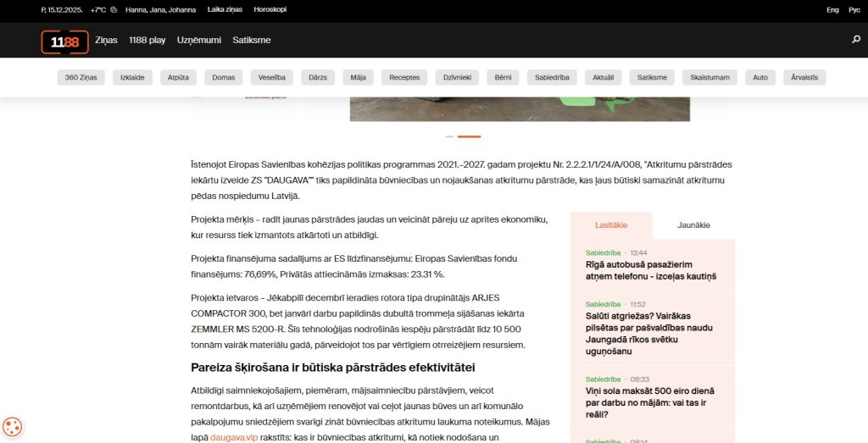Screen dimensions: 868x443
Task: Select Atpūta category pill
Action: tap(178, 77)
